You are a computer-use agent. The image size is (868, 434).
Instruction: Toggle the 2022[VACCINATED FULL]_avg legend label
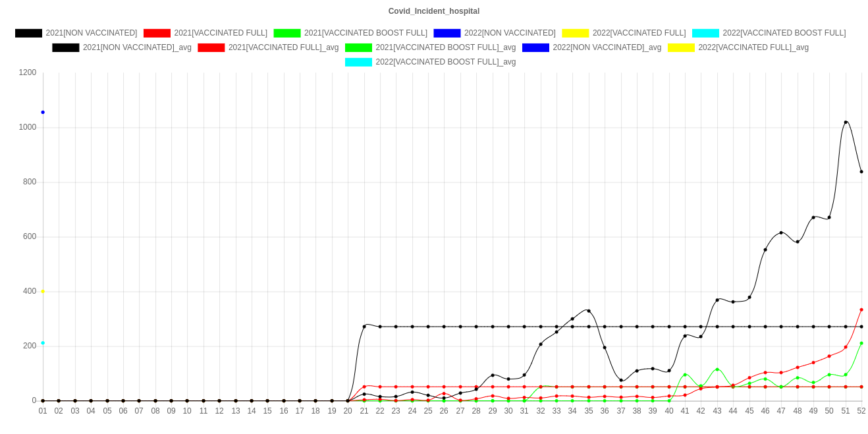(x=753, y=47)
